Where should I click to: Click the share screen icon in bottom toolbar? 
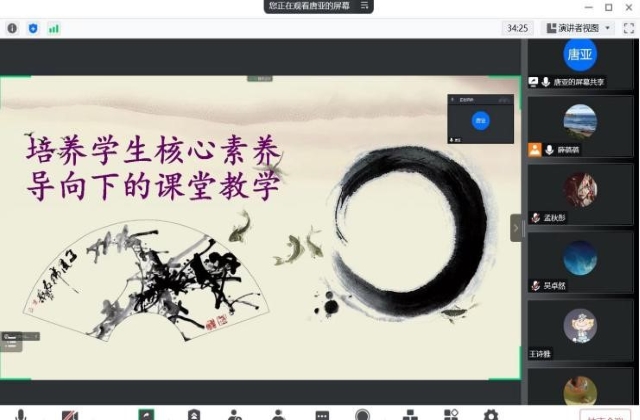coord(147,414)
